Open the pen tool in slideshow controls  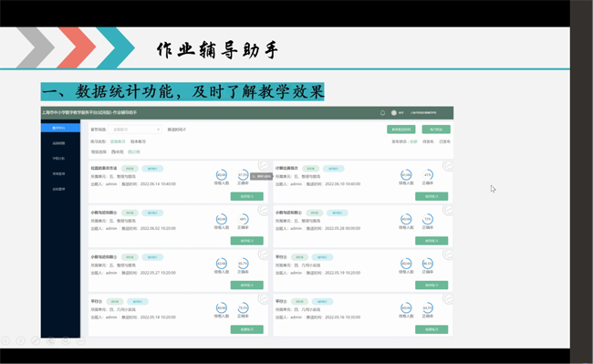coord(36,340)
